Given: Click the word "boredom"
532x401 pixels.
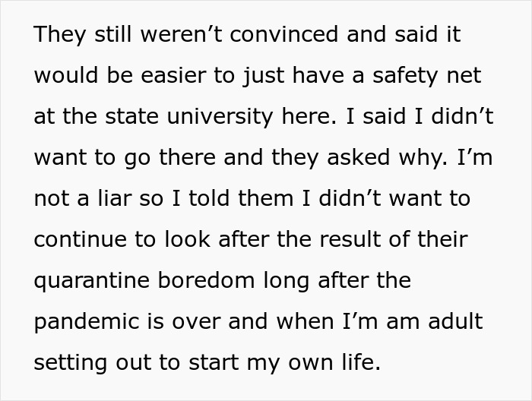Looking at the screenshot, I should pyautogui.click(x=206, y=280).
